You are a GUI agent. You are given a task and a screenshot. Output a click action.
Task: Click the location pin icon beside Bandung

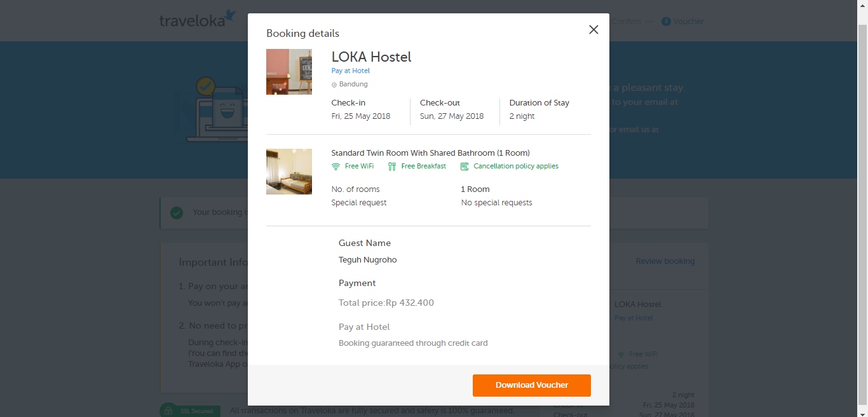click(334, 85)
